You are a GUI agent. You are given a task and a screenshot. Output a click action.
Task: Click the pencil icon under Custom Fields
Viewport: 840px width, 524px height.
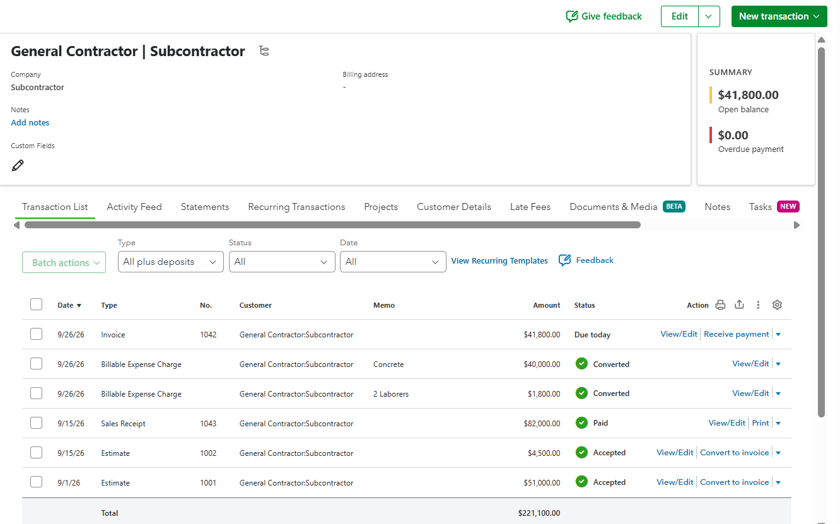[18, 165]
